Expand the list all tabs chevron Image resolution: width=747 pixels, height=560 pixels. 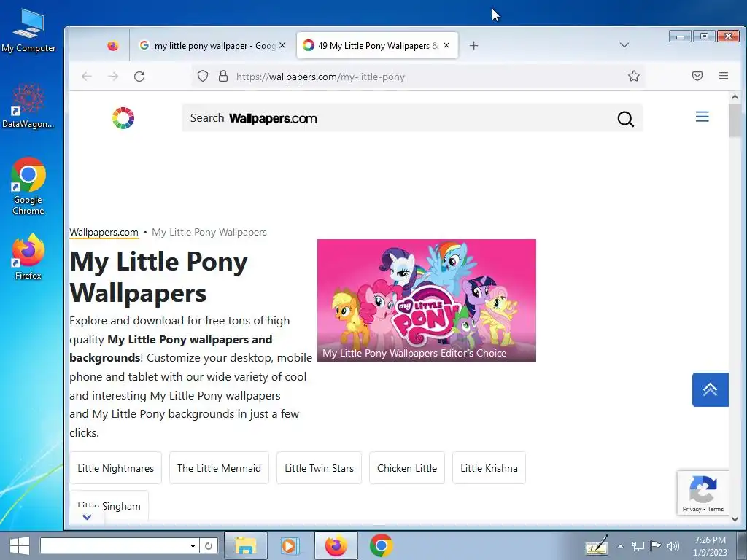(x=624, y=45)
